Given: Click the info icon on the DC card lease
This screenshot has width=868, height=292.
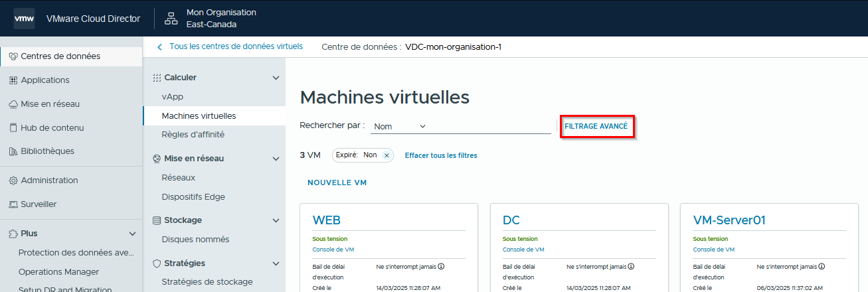Looking at the screenshot, I should (632, 266).
